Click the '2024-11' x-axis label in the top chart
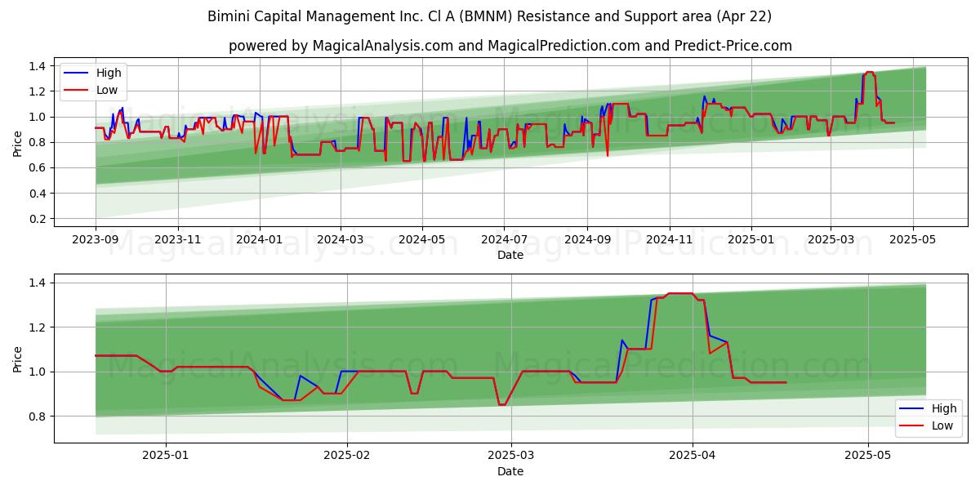This screenshot has width=980, height=490. click(x=669, y=240)
